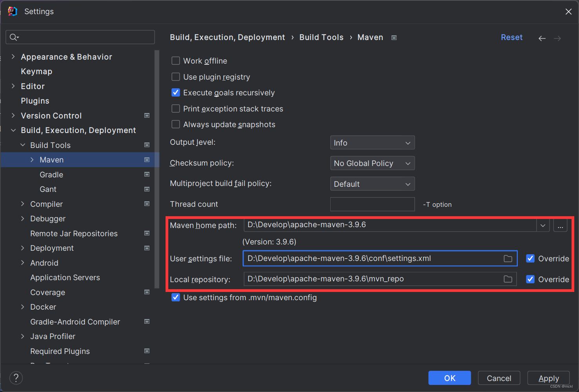Click project-level icon next to Gradle
Image resolution: width=579 pixels, height=392 pixels.
[147, 174]
